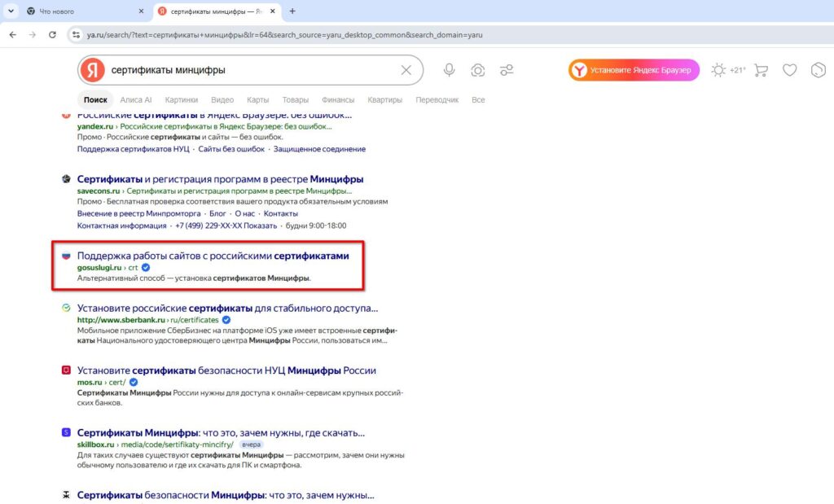Click the mos.ru red favicon
This screenshot has width=834, height=504.
click(x=66, y=370)
